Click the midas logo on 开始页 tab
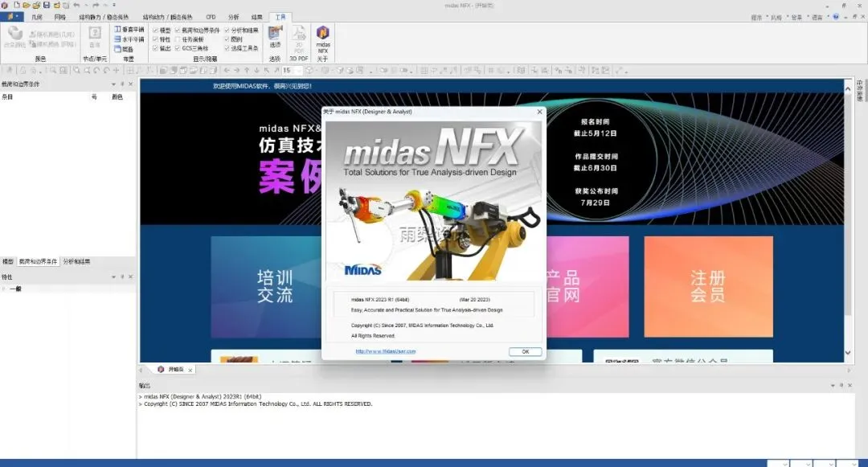The width and height of the screenshot is (868, 467). (x=161, y=369)
